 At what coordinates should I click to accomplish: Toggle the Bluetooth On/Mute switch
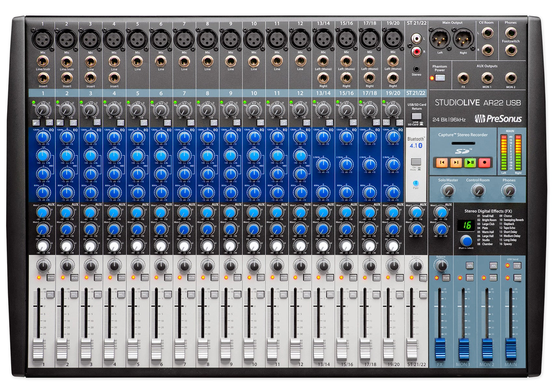click(416, 162)
